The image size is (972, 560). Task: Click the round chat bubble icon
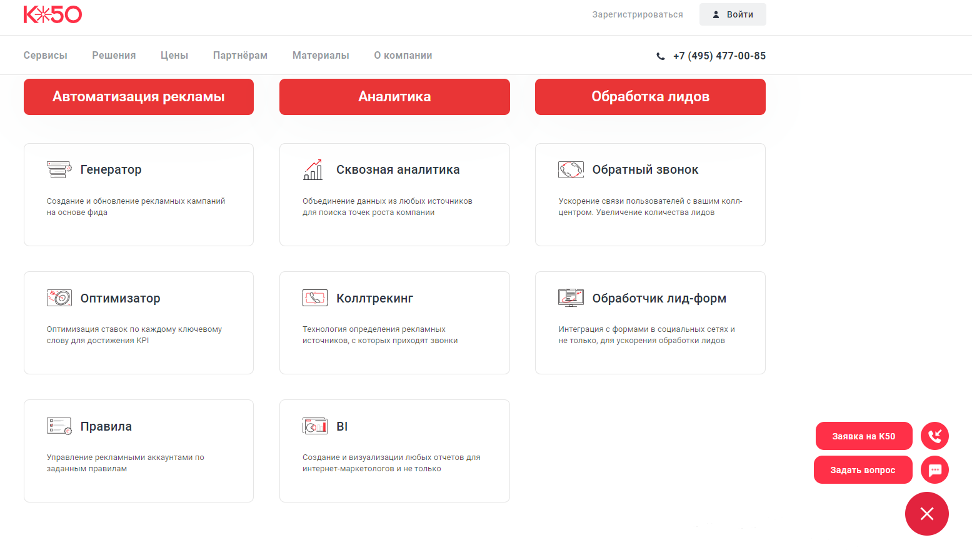(934, 470)
